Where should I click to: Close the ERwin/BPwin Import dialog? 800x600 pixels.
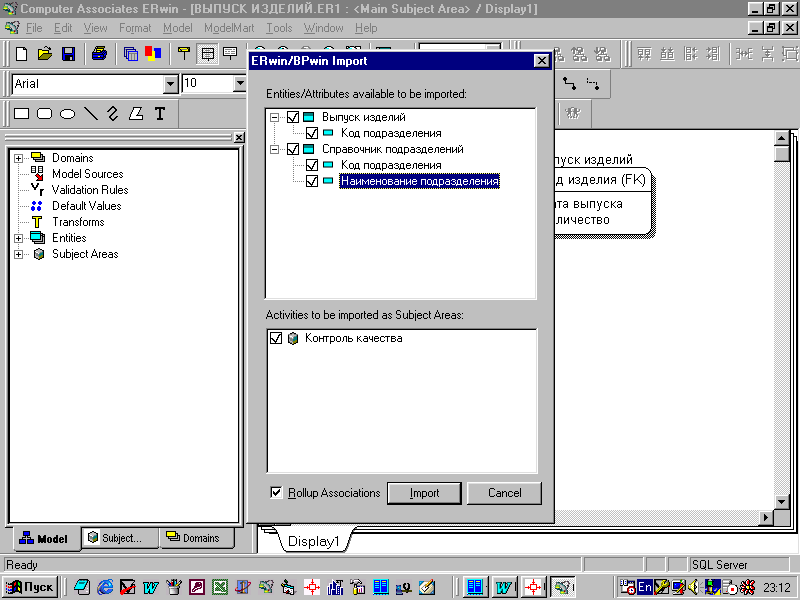[541, 61]
